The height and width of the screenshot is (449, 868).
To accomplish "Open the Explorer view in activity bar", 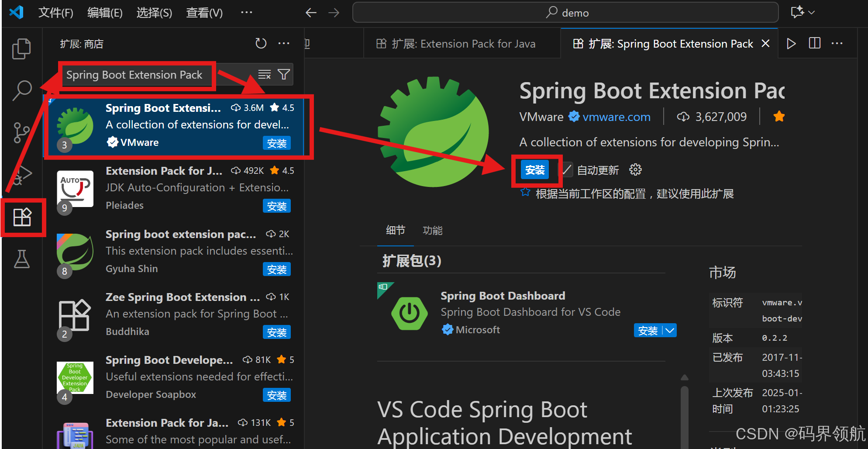I will coord(21,48).
